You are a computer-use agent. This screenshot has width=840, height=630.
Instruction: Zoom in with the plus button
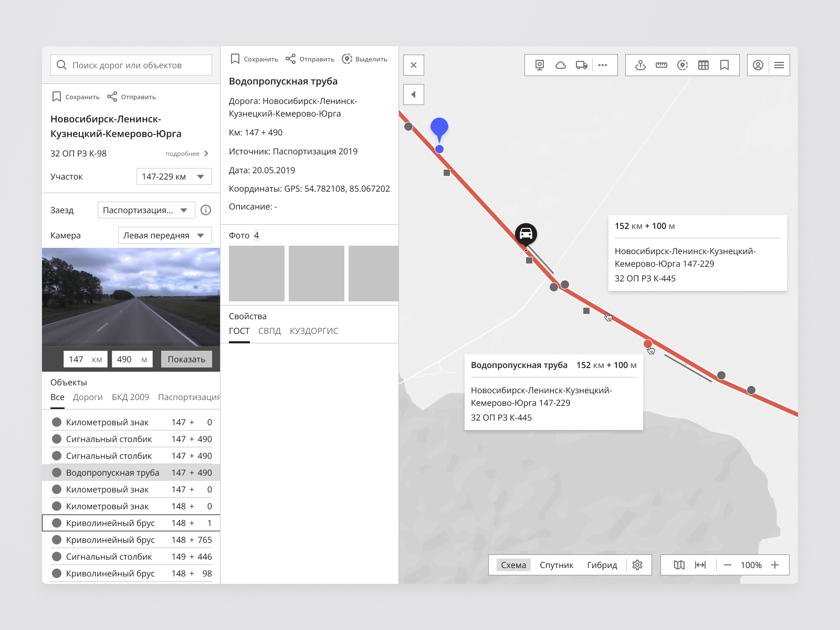tap(775, 565)
